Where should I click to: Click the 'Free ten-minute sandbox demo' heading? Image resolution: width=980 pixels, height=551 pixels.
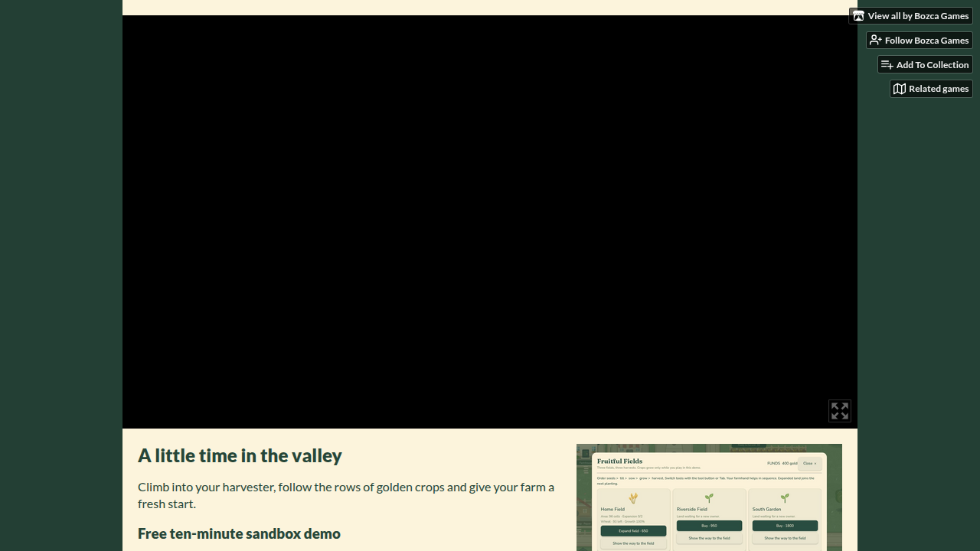coord(239,533)
